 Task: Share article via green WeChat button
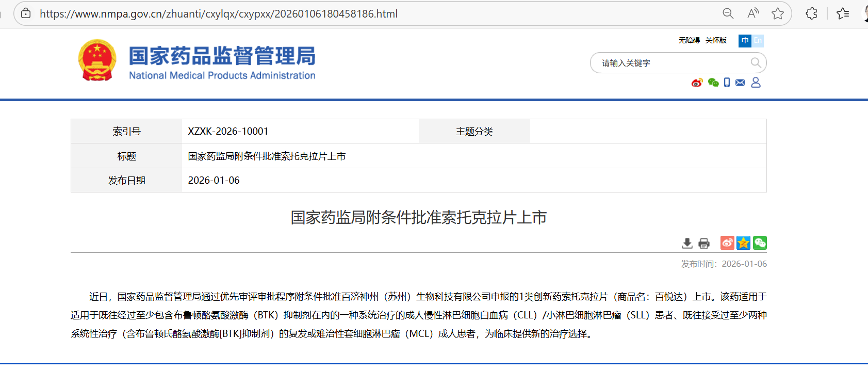pyautogui.click(x=760, y=243)
